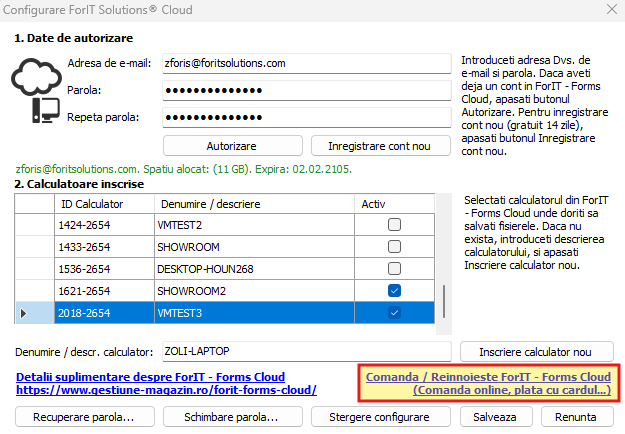Open Detalii suplimentare despre ForIT link
The image size is (625, 434).
pyautogui.click(x=166, y=383)
